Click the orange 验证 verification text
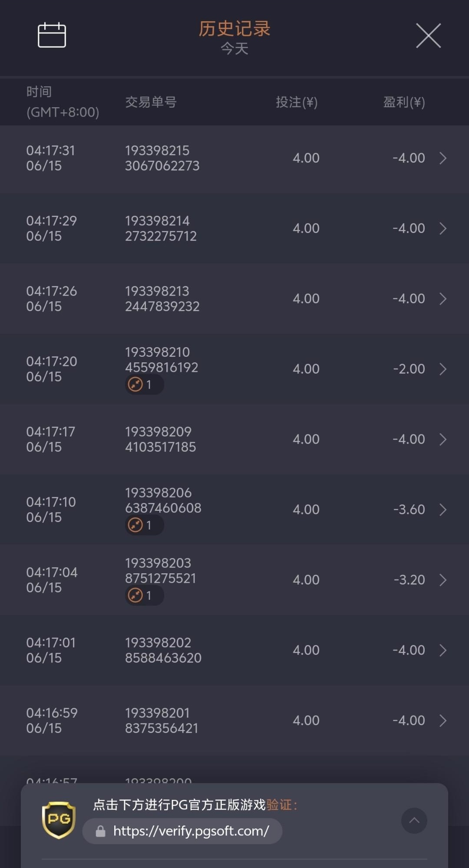The image size is (469, 868). (x=279, y=805)
